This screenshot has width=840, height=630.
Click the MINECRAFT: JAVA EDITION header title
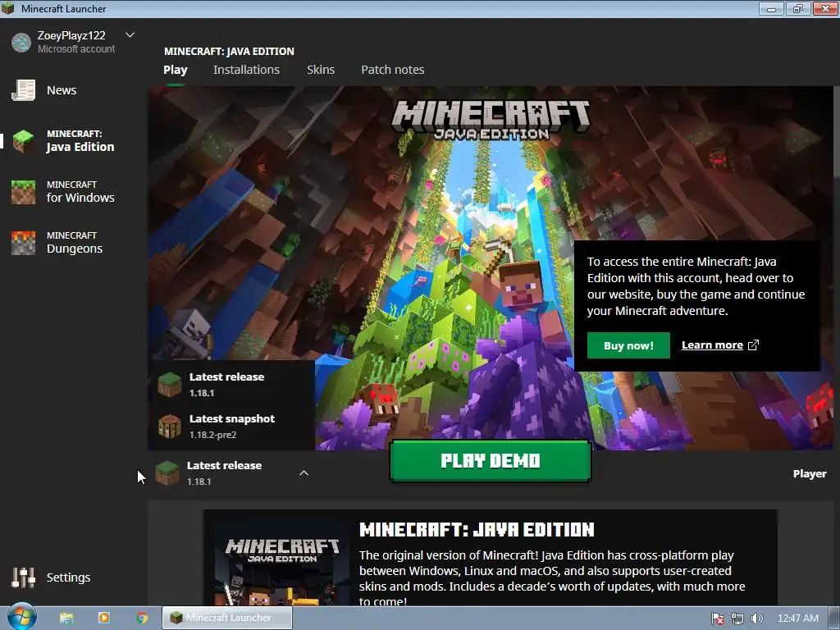[230, 52]
